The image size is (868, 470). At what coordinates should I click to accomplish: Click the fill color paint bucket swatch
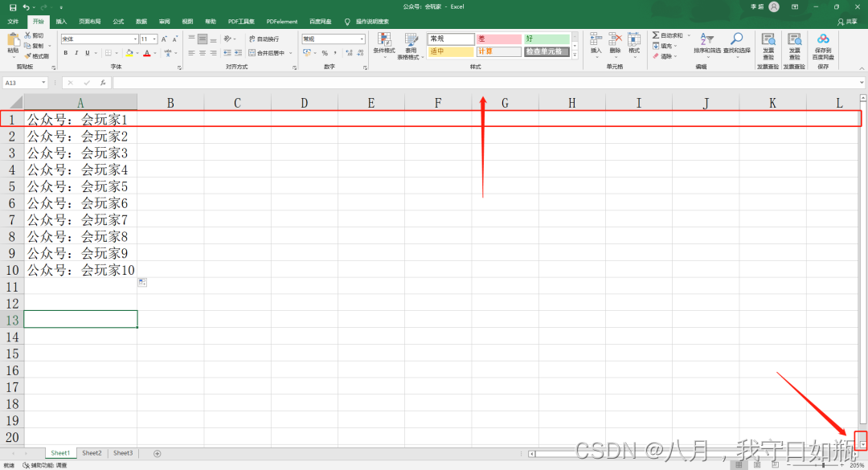[129, 53]
